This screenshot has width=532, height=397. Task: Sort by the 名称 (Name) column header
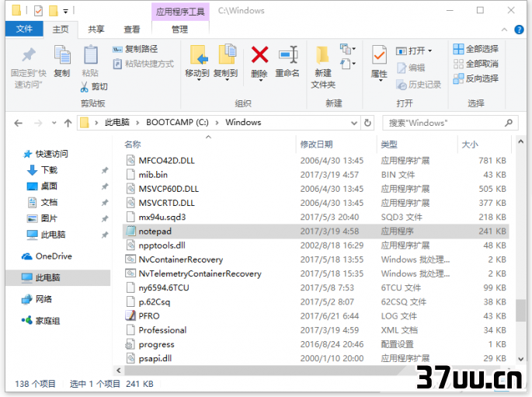click(133, 145)
